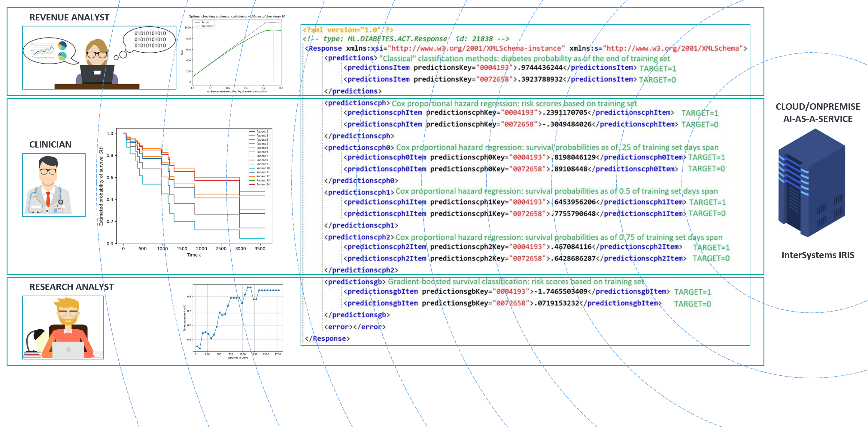Click the opening Response xmlns tag
This screenshot has height=427, width=868.
coord(526,48)
